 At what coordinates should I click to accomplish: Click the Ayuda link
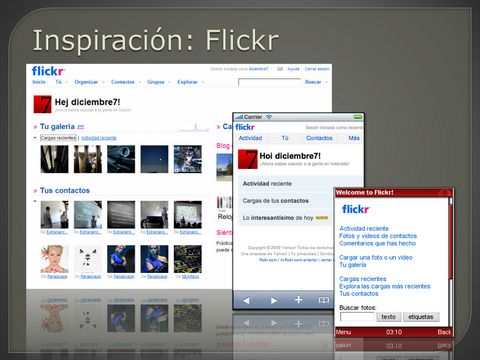(x=293, y=69)
